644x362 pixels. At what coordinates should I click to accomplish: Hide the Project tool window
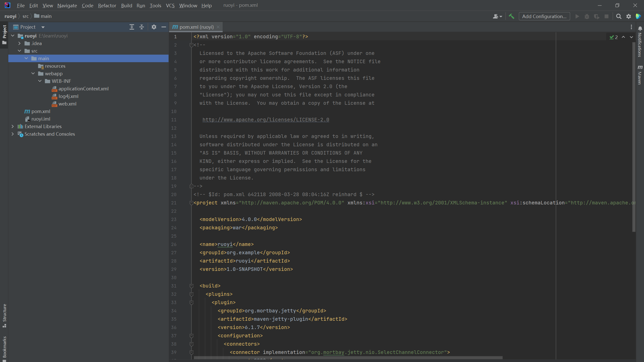point(164,27)
